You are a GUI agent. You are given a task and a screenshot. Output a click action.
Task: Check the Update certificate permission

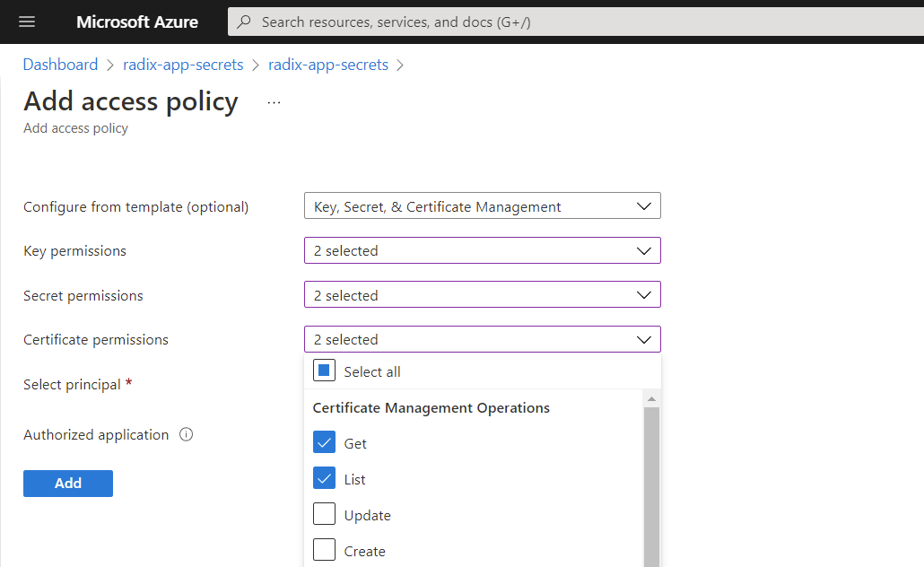coord(324,514)
